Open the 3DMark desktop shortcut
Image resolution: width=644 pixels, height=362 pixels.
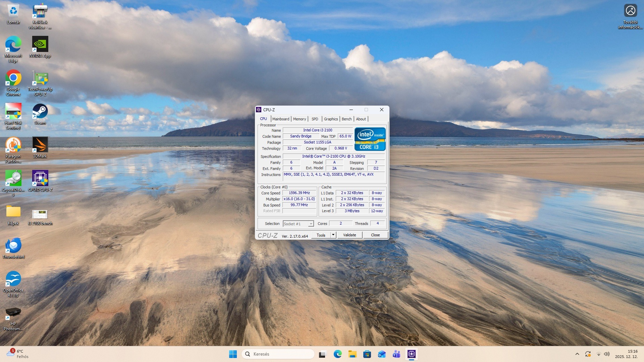tap(40, 145)
